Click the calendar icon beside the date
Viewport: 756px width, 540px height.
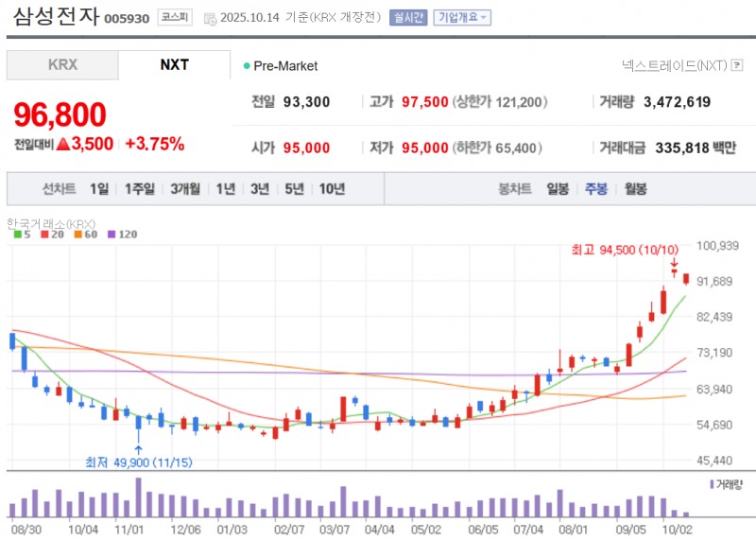click(210, 18)
